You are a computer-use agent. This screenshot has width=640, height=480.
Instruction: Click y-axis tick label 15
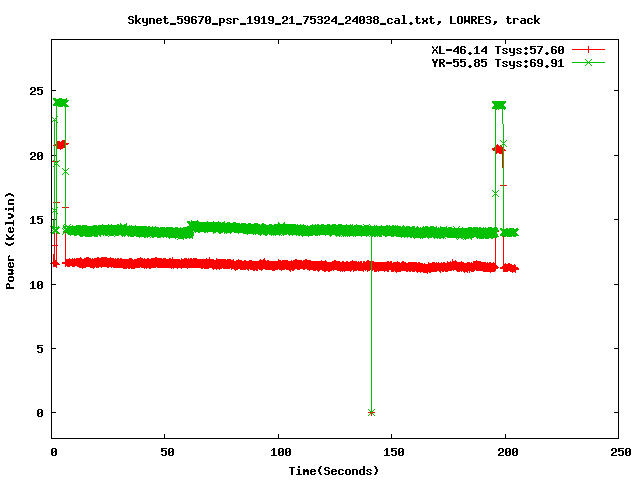click(x=36, y=220)
